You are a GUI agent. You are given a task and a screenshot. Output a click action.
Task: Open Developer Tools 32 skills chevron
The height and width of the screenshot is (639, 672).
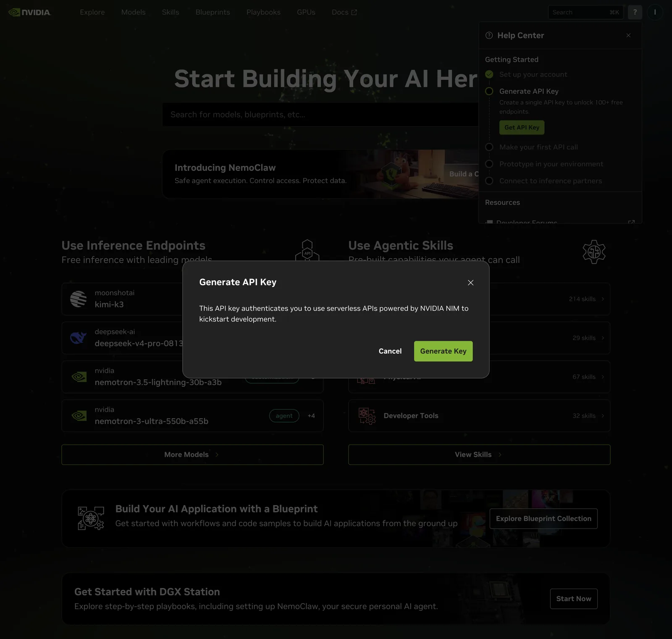coord(603,416)
